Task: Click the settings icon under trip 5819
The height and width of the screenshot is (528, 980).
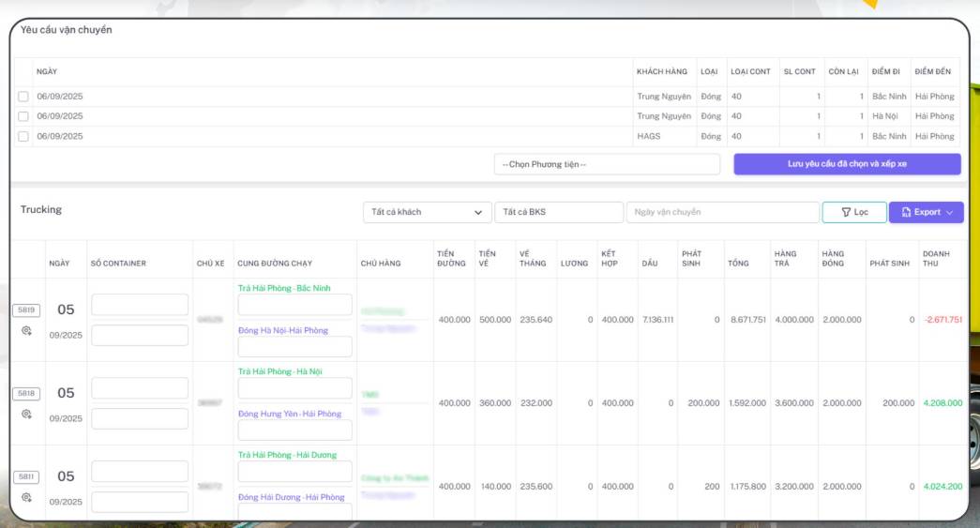Action: [26, 331]
